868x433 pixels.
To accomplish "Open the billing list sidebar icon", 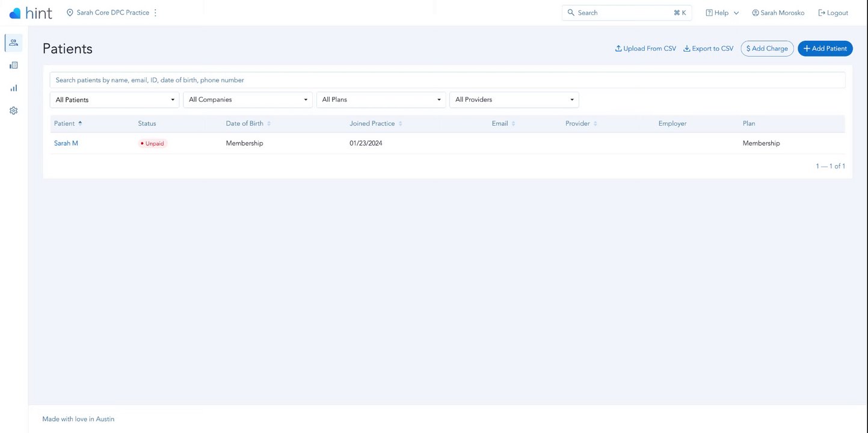I will click(x=13, y=65).
